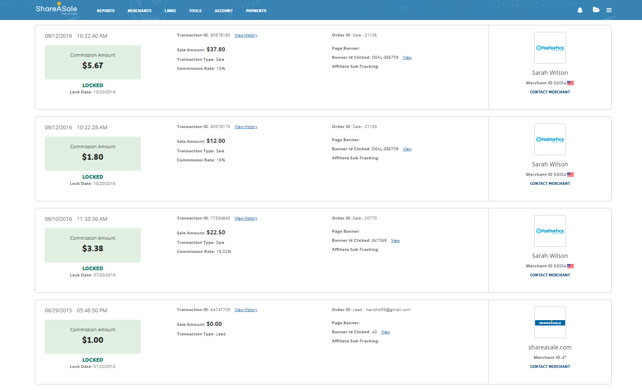Click the 06/29/2015 05:48:50 PM timestamp
The image size is (642, 390).
pos(76,311)
